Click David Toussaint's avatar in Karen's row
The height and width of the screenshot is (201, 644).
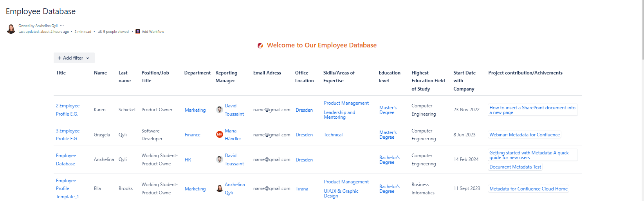(220, 110)
